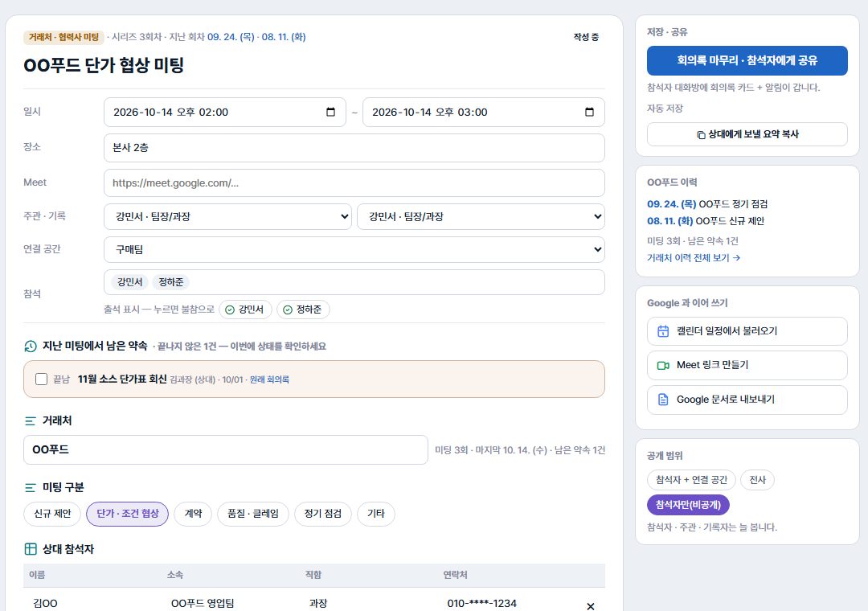868x611 pixels.
Task: Set visibility to 전사
Action: pyautogui.click(x=757, y=480)
